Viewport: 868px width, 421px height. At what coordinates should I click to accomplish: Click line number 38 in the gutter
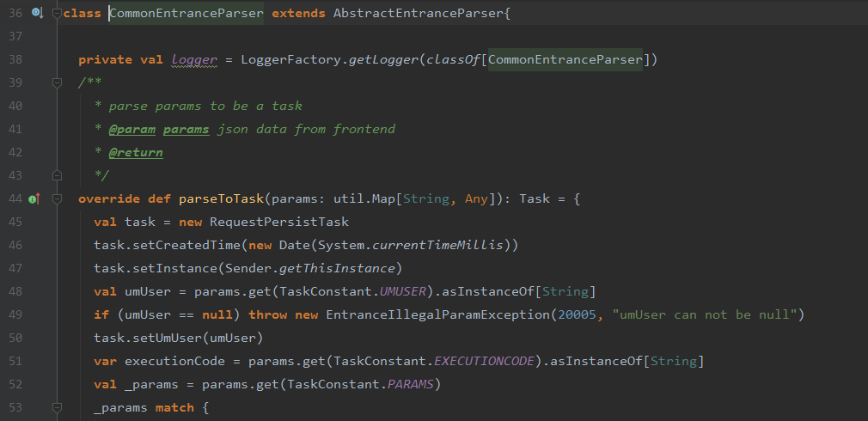(x=15, y=59)
